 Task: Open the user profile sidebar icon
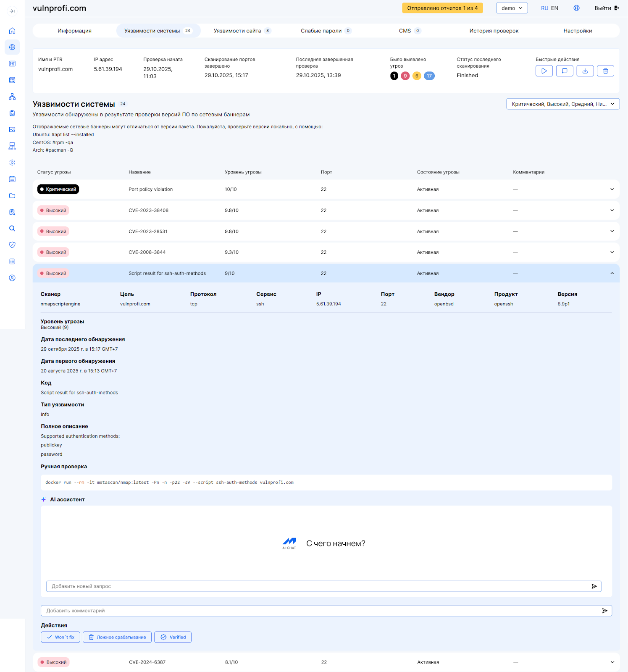[x=12, y=278]
